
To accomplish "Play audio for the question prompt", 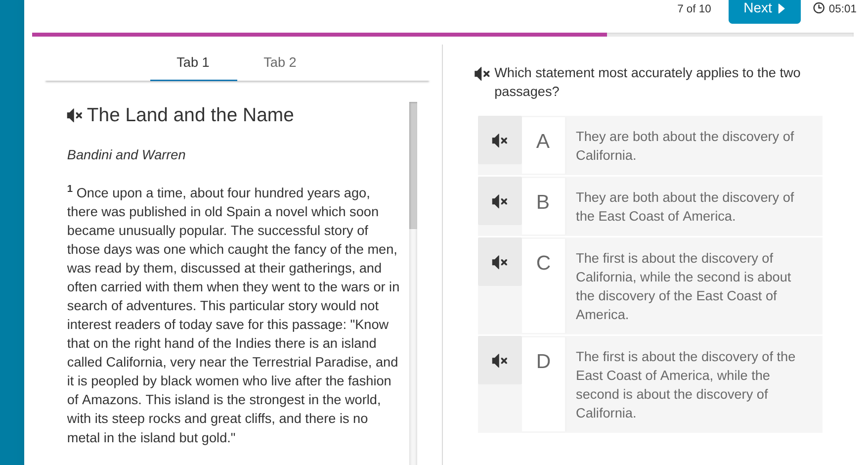I will click(x=481, y=74).
